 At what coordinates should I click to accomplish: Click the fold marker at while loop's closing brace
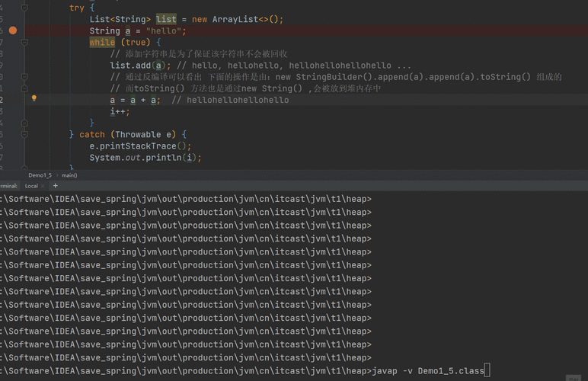point(24,123)
